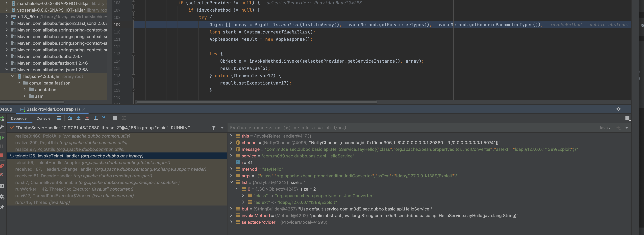Close the BasicProviderBootstrap (1) tab
This screenshot has height=235, width=644.
[84, 109]
